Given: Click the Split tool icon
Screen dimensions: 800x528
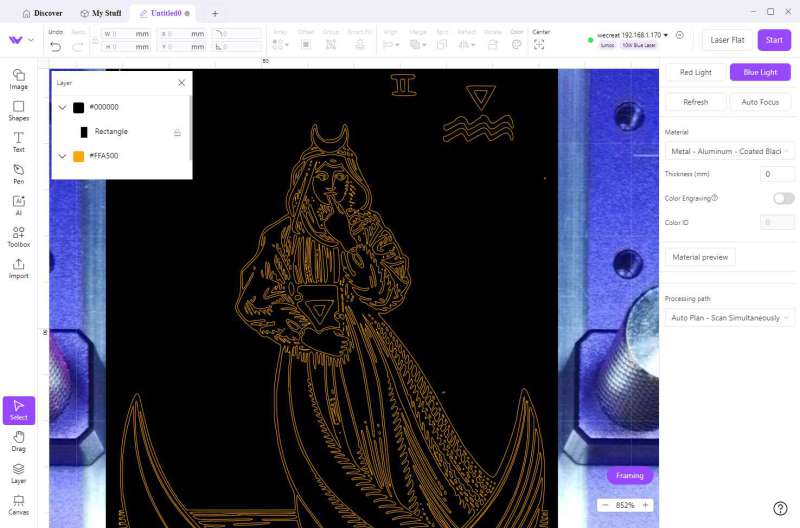Looking at the screenshot, I should click(442, 45).
